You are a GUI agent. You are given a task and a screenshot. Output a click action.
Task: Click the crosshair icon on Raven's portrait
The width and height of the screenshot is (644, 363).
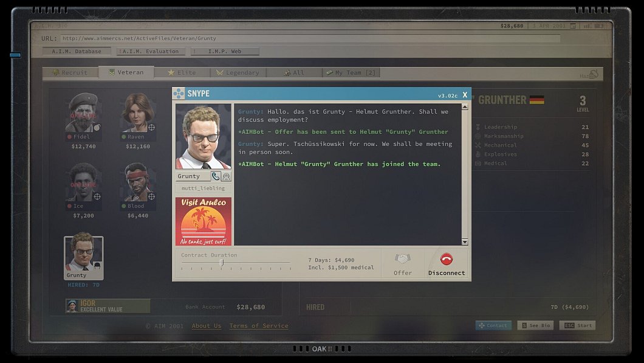point(151,128)
